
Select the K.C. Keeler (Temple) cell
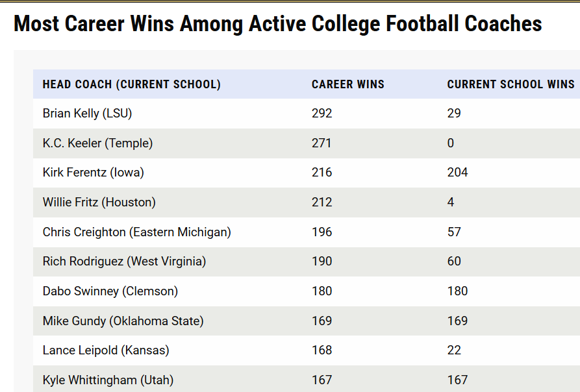point(97,143)
